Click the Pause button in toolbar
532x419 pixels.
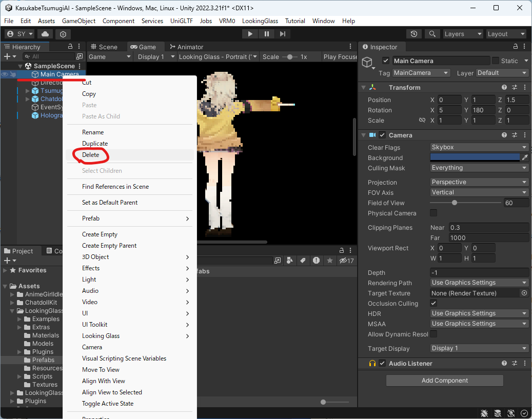(x=266, y=34)
